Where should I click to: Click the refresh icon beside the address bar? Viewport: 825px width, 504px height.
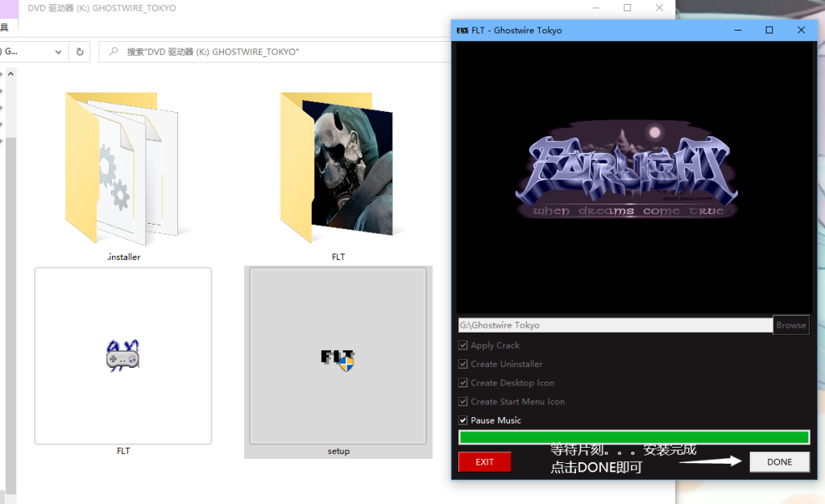tap(80, 52)
